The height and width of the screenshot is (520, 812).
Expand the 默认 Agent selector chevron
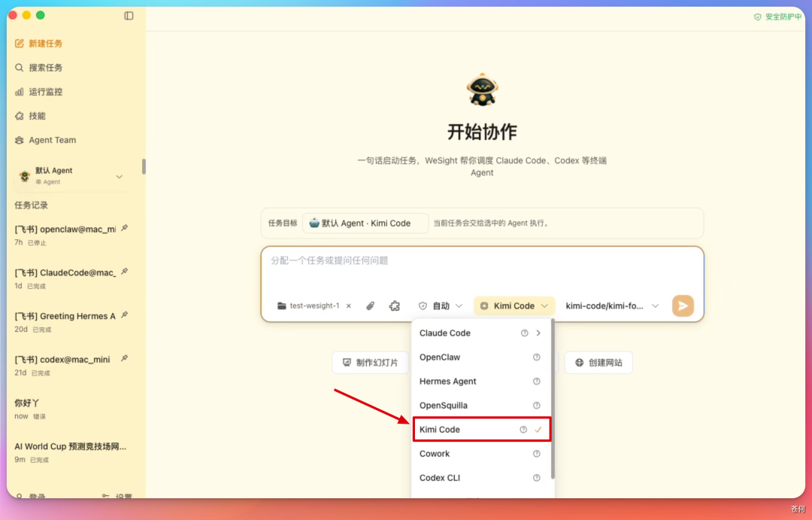(119, 177)
